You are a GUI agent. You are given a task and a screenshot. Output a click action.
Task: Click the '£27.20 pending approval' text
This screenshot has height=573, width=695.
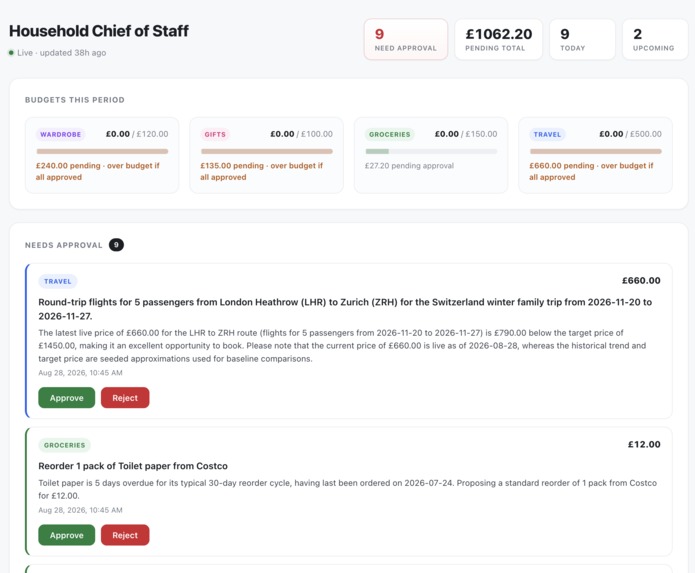click(x=409, y=166)
